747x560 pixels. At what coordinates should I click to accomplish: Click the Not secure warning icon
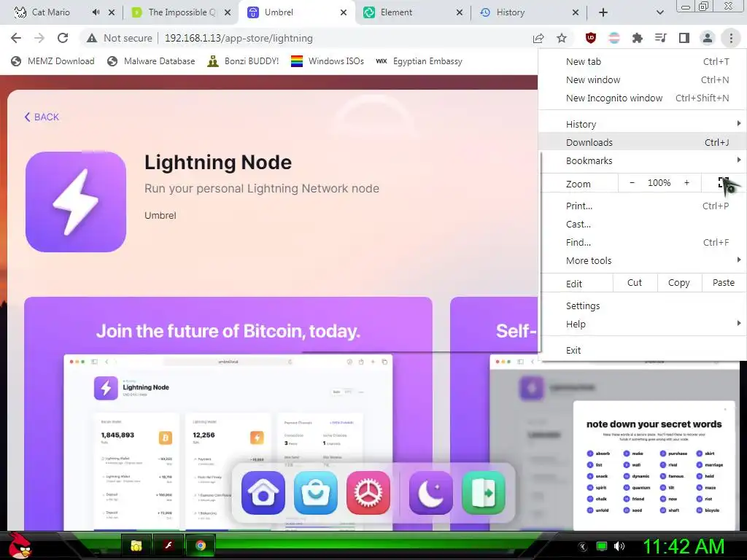(x=91, y=38)
